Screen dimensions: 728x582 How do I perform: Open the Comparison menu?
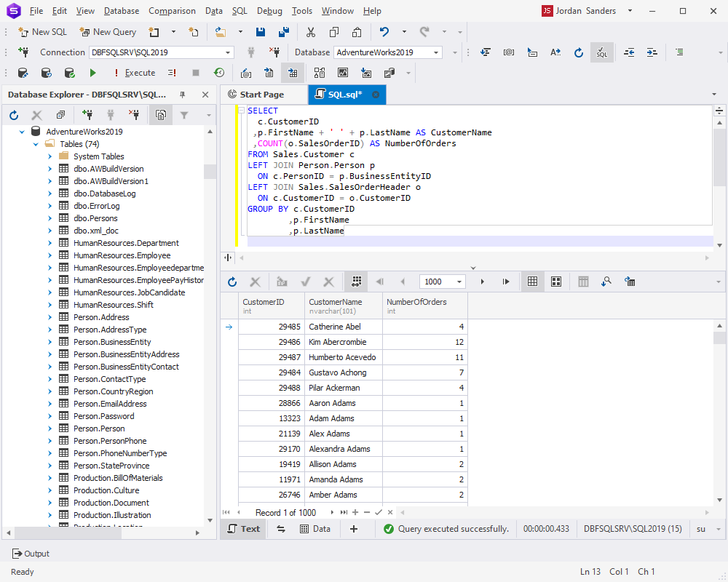pos(172,11)
